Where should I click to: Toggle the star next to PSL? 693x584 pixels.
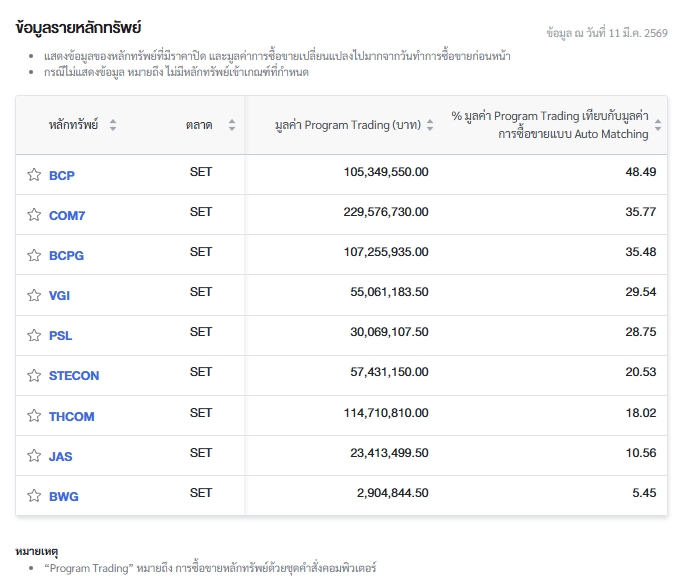pyautogui.click(x=34, y=335)
